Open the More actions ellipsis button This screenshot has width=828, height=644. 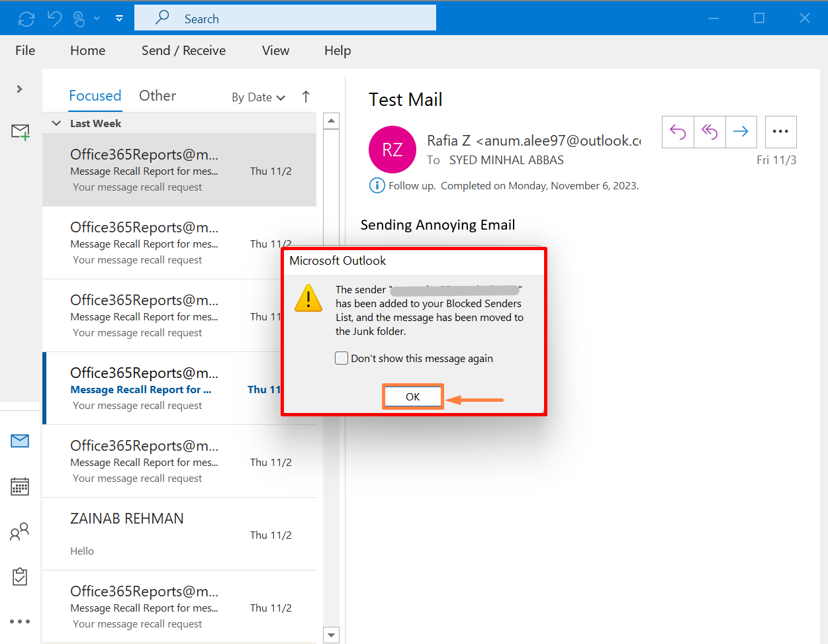click(x=781, y=132)
